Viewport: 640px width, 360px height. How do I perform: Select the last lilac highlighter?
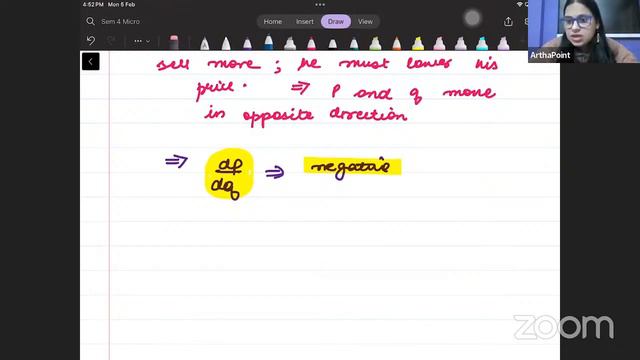(x=503, y=43)
